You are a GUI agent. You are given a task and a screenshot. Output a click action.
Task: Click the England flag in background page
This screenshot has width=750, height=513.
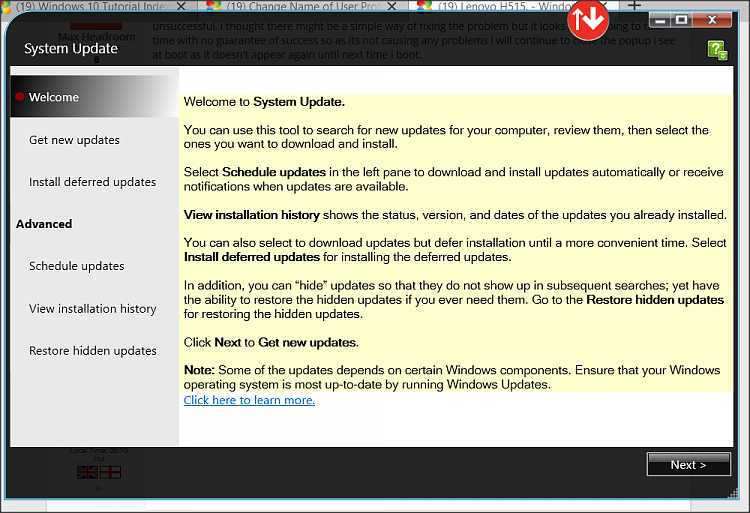coord(110,472)
